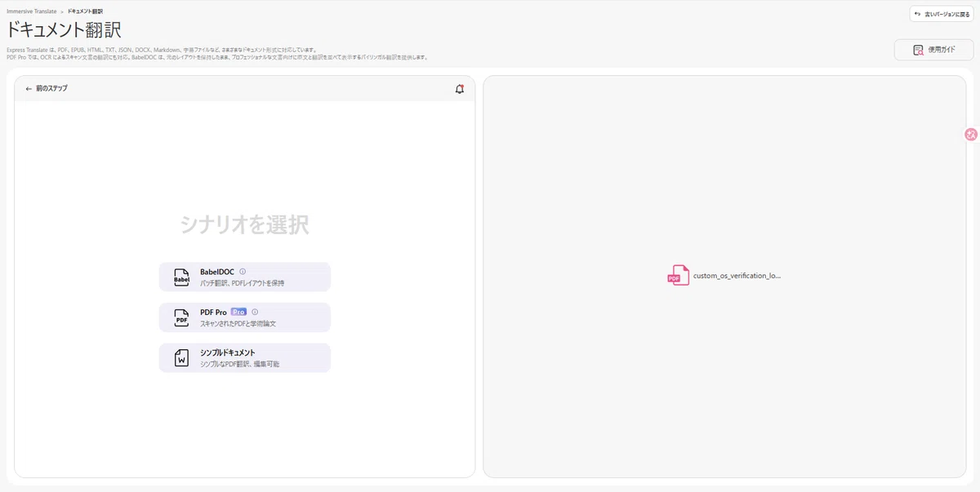Open the BabelDOC info tooltip icon

243,272
